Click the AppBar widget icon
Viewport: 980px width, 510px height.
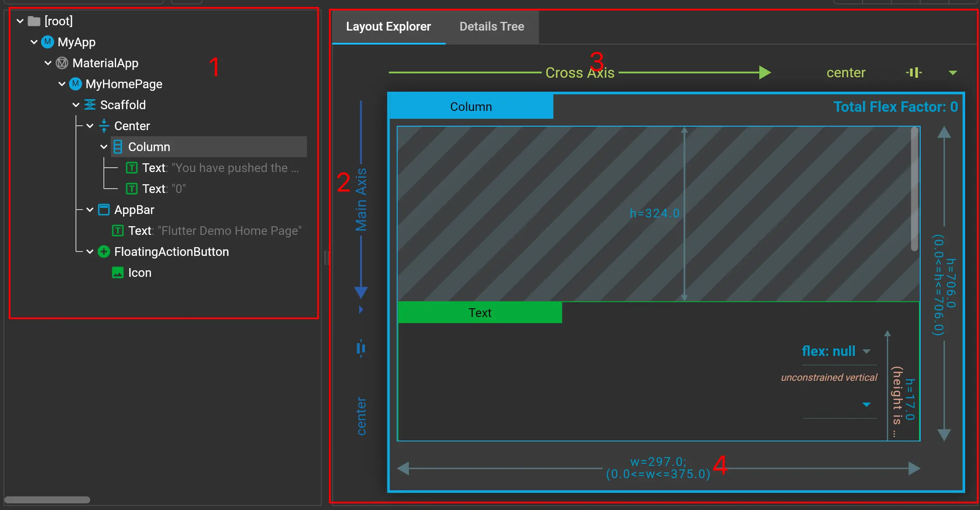[x=104, y=210]
